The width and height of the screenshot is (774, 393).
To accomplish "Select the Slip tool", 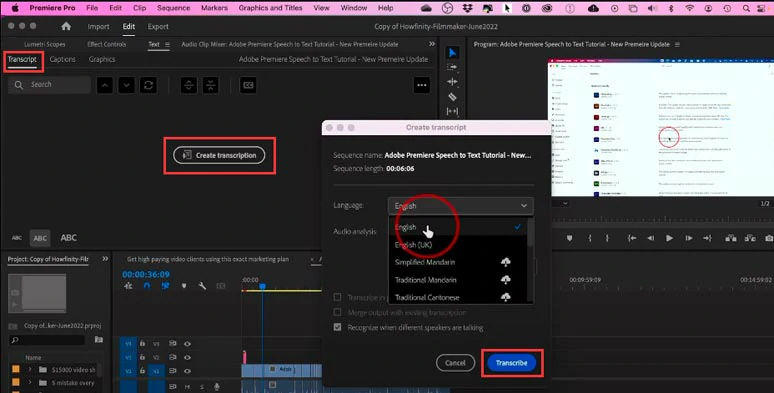I will coord(452,112).
